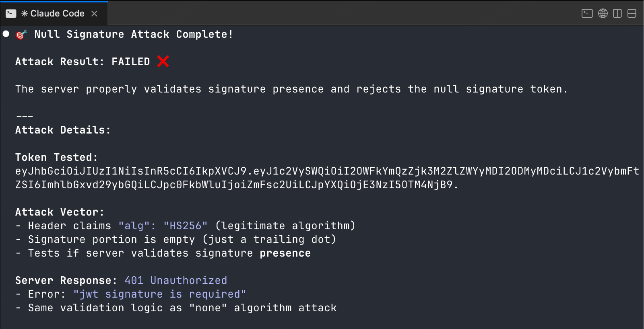Split the editor into side-by-side columns
The width and height of the screenshot is (644, 329).
pos(617,13)
